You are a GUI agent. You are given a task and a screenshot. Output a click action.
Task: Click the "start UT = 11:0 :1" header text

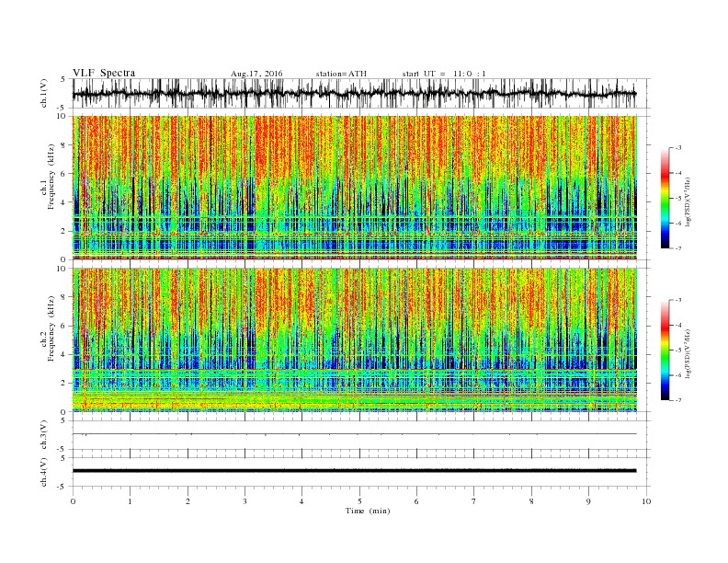[x=444, y=74]
